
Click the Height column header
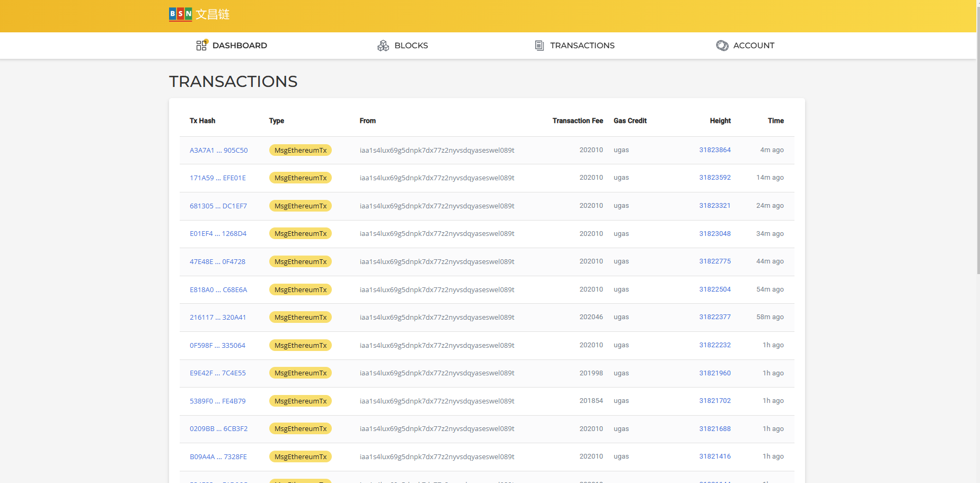[x=720, y=121]
